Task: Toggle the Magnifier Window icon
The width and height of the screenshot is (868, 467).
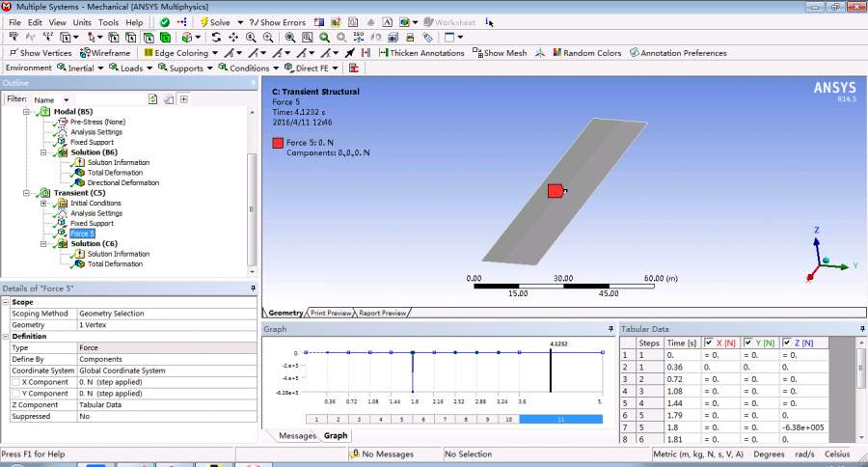Action: pos(308,37)
